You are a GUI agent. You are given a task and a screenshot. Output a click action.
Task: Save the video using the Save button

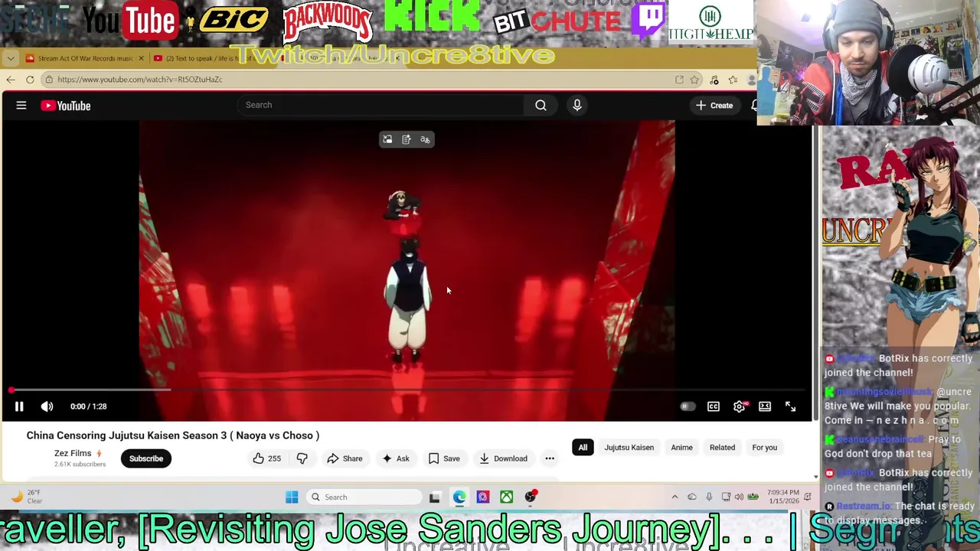[x=444, y=458]
